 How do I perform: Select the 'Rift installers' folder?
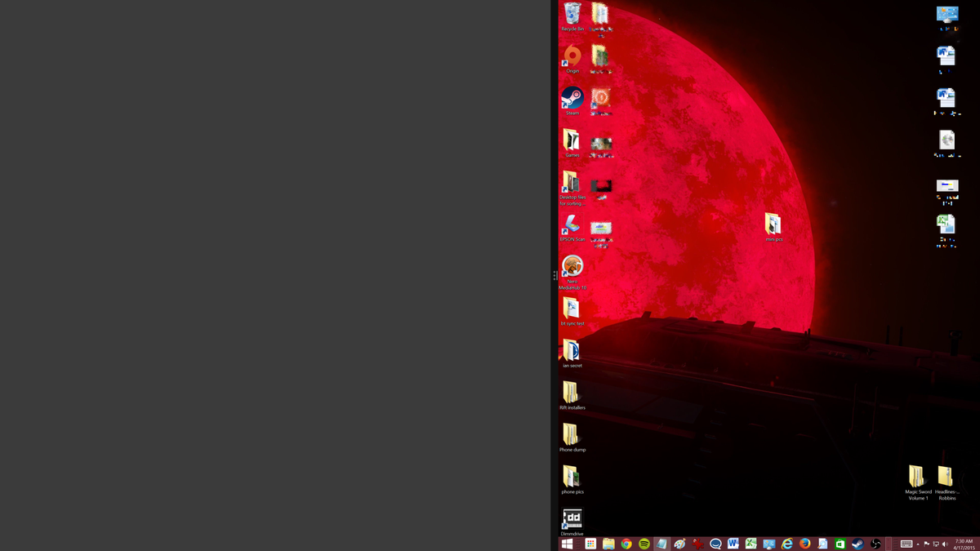click(x=572, y=396)
